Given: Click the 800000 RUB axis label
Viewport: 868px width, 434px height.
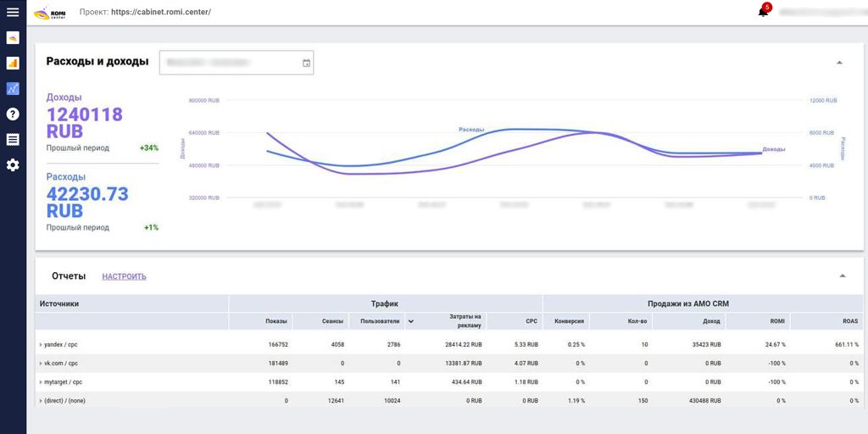Looking at the screenshot, I should (204, 101).
